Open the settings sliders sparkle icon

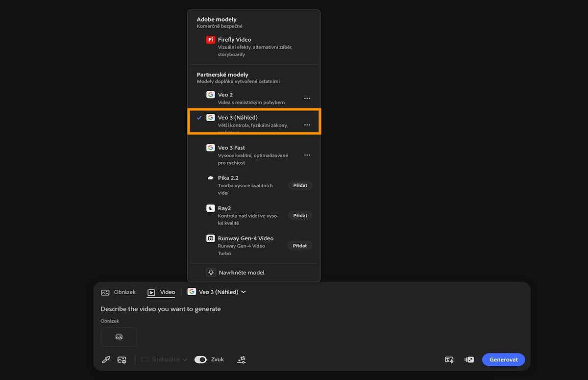tap(242, 360)
